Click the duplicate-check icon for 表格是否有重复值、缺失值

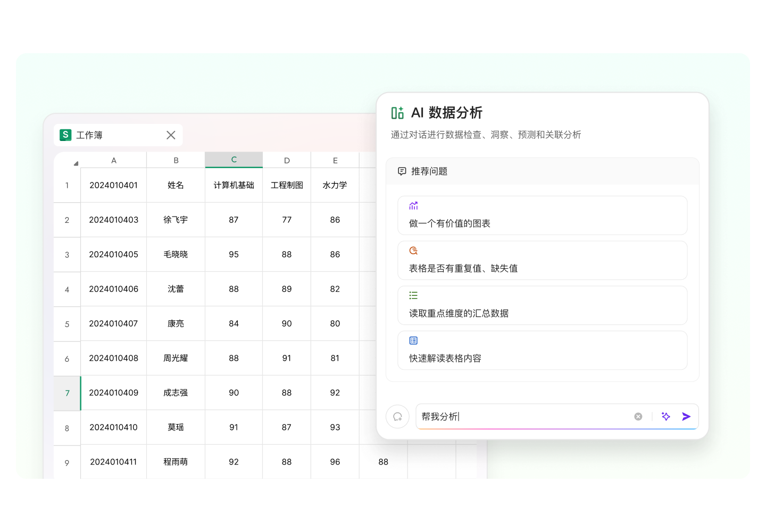(x=413, y=250)
